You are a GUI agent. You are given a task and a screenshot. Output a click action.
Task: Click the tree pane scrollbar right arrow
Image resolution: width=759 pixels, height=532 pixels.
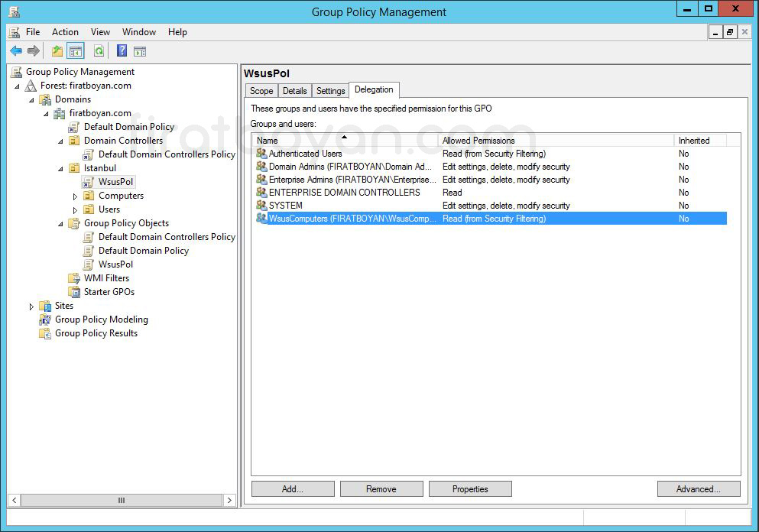point(229,500)
